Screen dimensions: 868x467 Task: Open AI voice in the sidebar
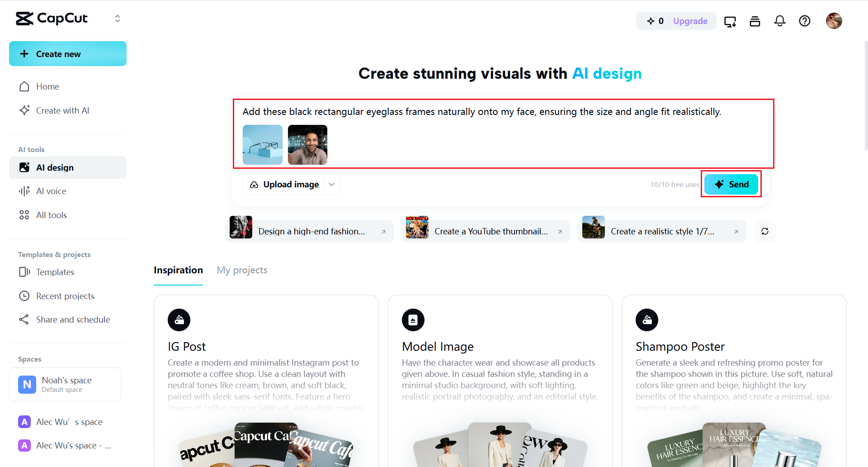(51, 191)
